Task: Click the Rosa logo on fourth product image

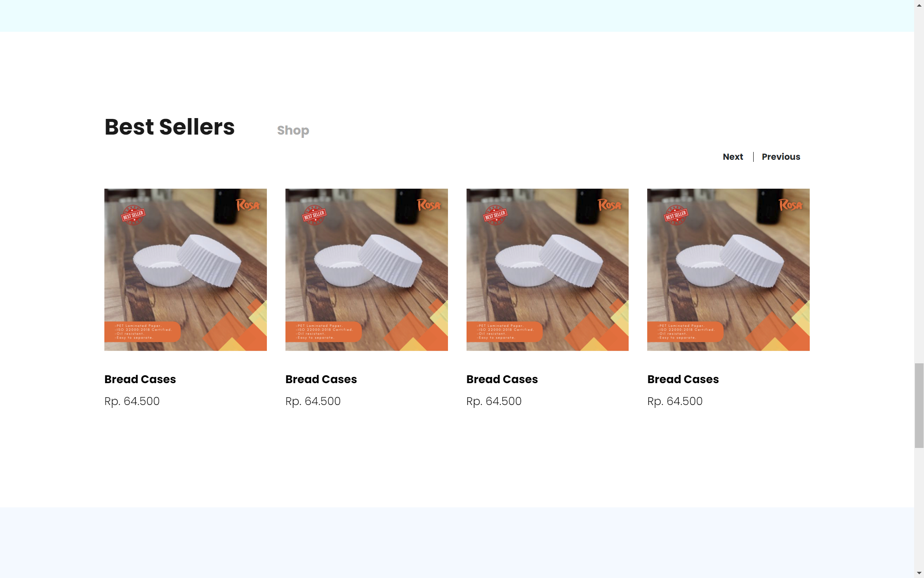Action: 791,205
